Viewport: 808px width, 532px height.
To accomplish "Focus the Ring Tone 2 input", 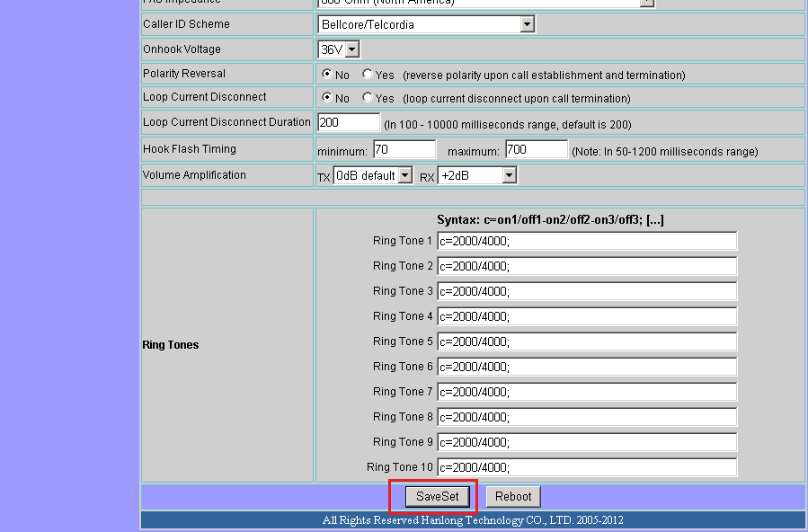I will coord(587,266).
